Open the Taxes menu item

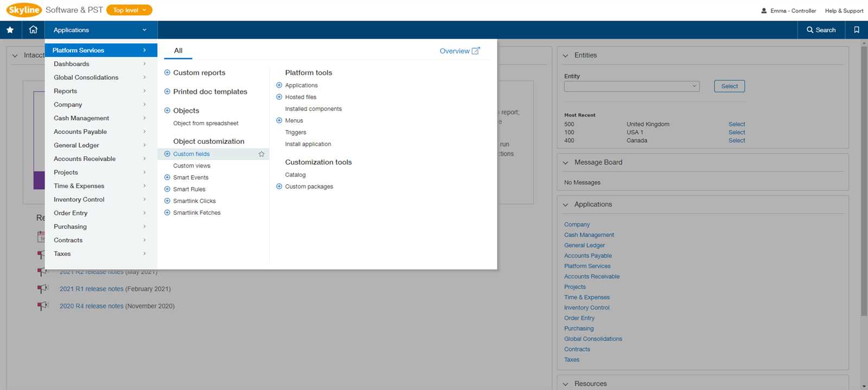point(101,254)
